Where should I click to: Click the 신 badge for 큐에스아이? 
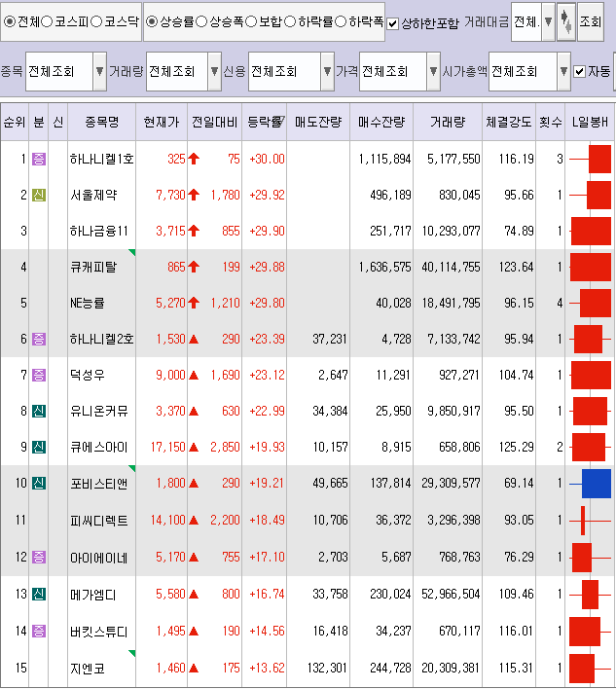click(x=39, y=447)
